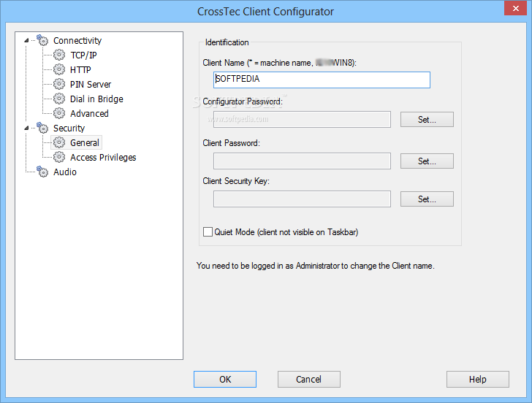The height and width of the screenshot is (403, 532).
Task: Select the HTTP settings label
Action: 80,70
